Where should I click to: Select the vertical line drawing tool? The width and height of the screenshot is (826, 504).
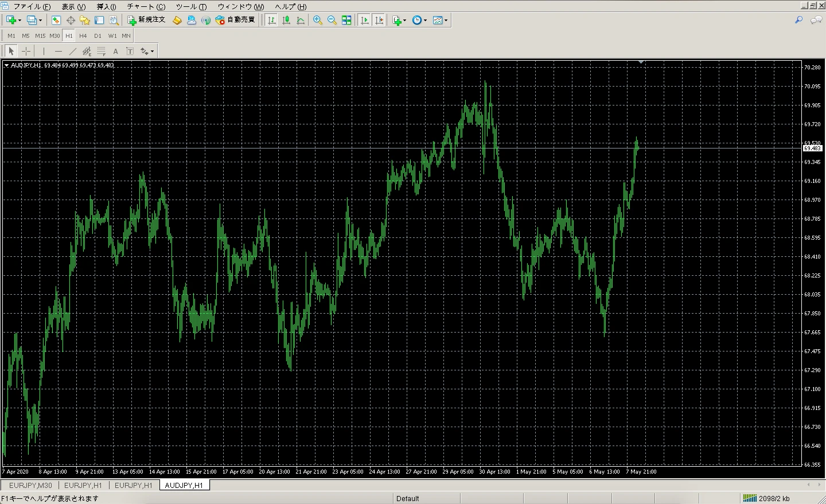point(44,51)
